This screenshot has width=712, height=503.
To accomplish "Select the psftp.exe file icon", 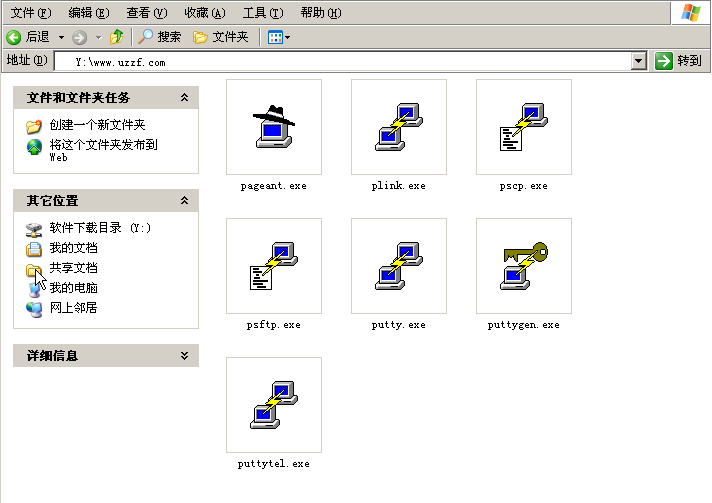I will click(274, 266).
